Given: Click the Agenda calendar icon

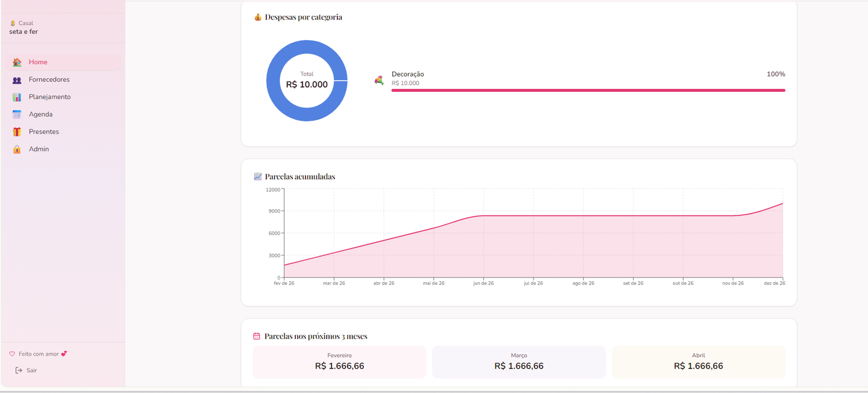Looking at the screenshot, I should click(x=17, y=115).
